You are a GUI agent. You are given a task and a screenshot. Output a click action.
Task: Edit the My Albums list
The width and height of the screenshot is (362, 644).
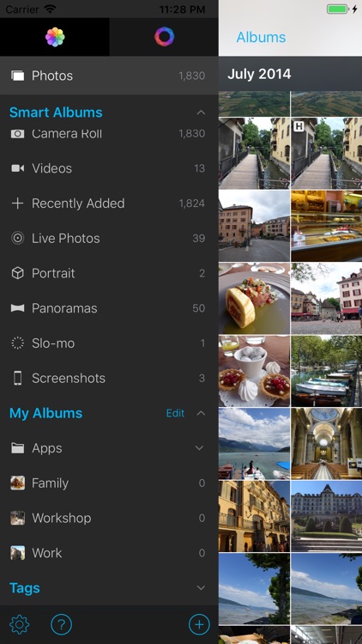[x=175, y=413]
